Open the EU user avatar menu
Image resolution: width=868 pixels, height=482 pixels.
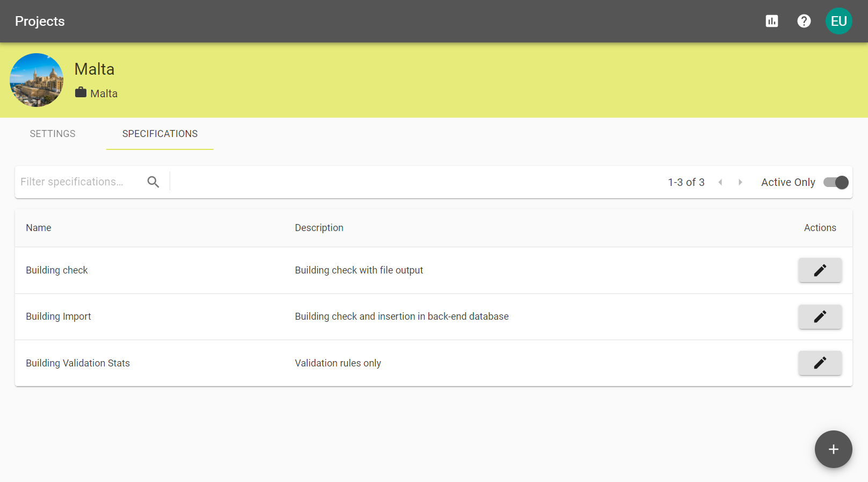coord(838,21)
